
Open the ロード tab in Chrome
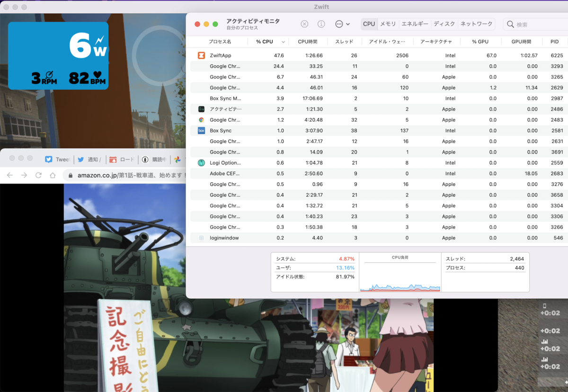122,160
